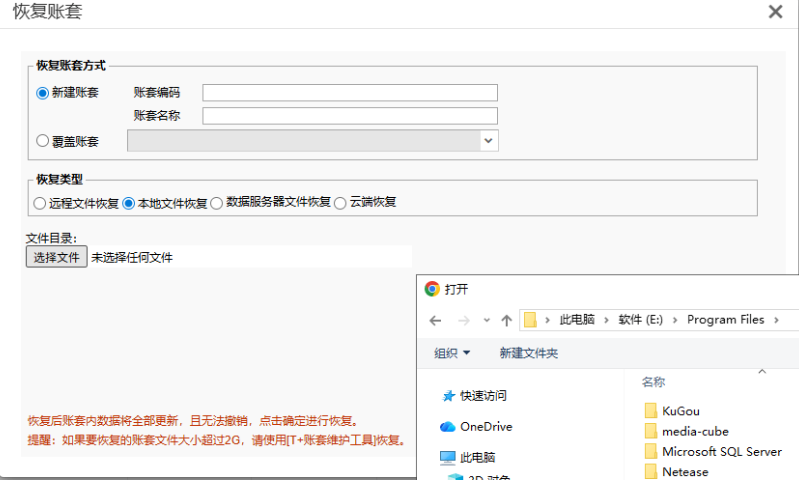Click the 此电脑 computer icon
The width and height of the screenshot is (799, 480).
click(x=447, y=458)
